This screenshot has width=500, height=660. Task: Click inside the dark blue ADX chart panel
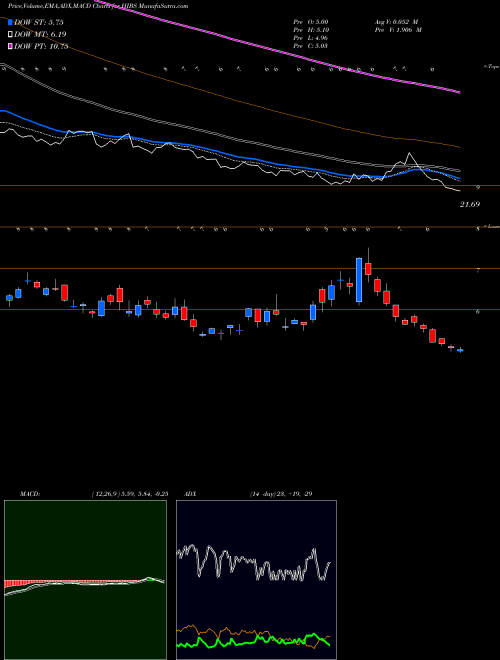(256, 579)
